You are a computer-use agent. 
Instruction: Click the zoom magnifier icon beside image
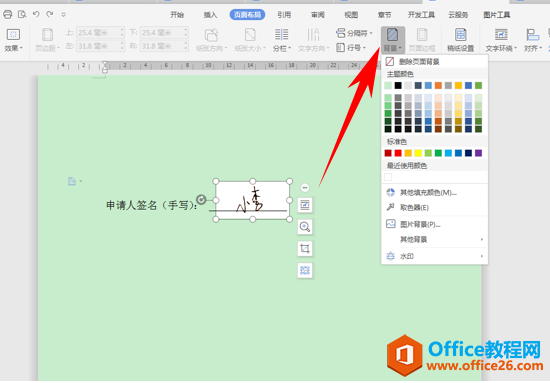point(305,227)
